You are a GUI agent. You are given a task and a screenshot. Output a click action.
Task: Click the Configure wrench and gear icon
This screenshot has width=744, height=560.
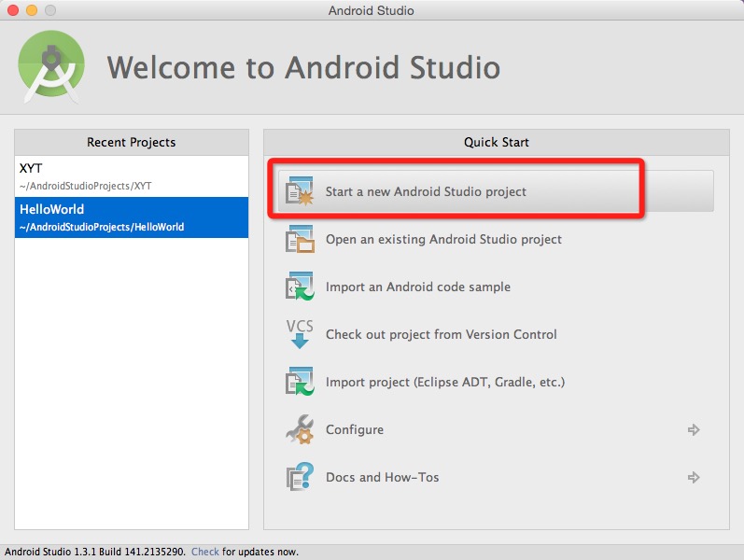[x=300, y=429]
